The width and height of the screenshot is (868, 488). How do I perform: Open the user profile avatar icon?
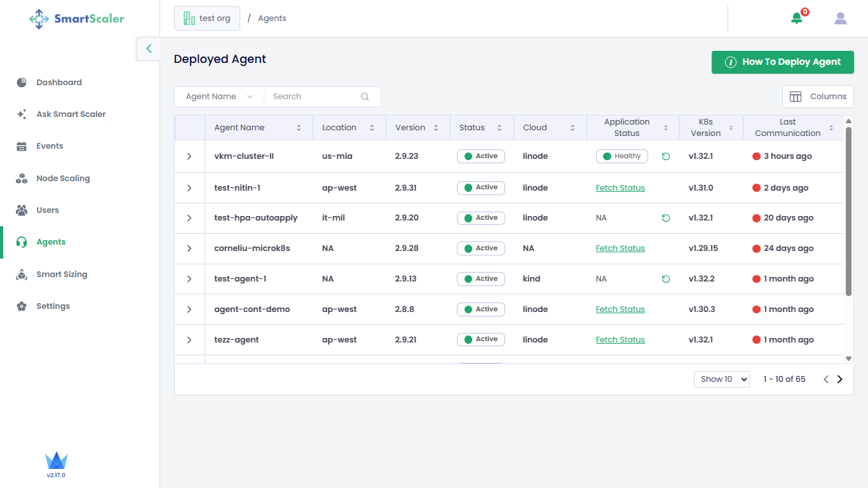840,18
